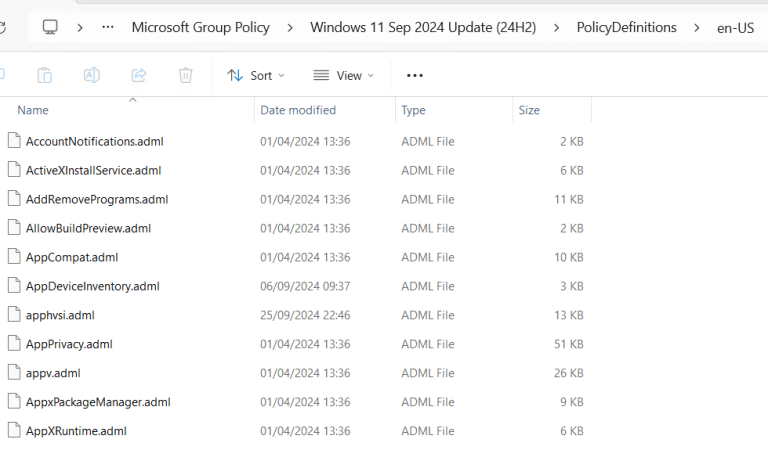Viewport: 768px width, 450px height.
Task: Click the Size column header
Action: 529,110
